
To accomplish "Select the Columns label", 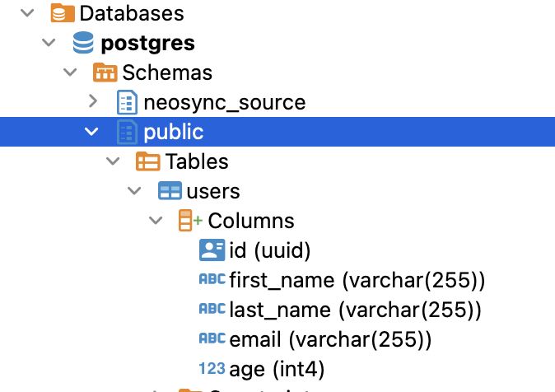I will coord(251,221).
